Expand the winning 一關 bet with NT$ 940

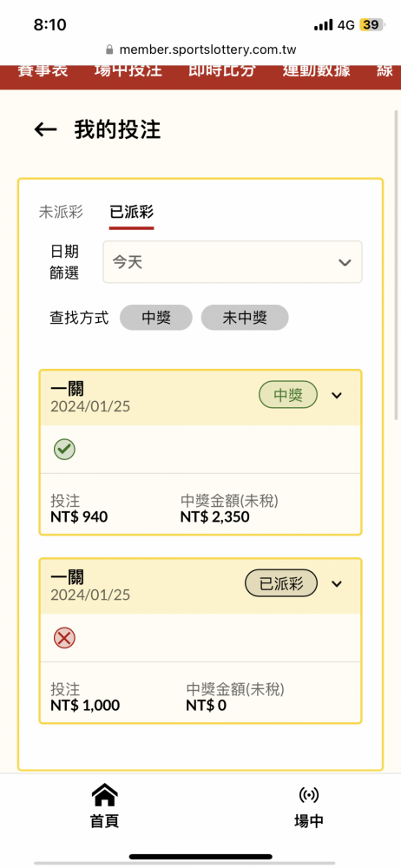(x=336, y=395)
